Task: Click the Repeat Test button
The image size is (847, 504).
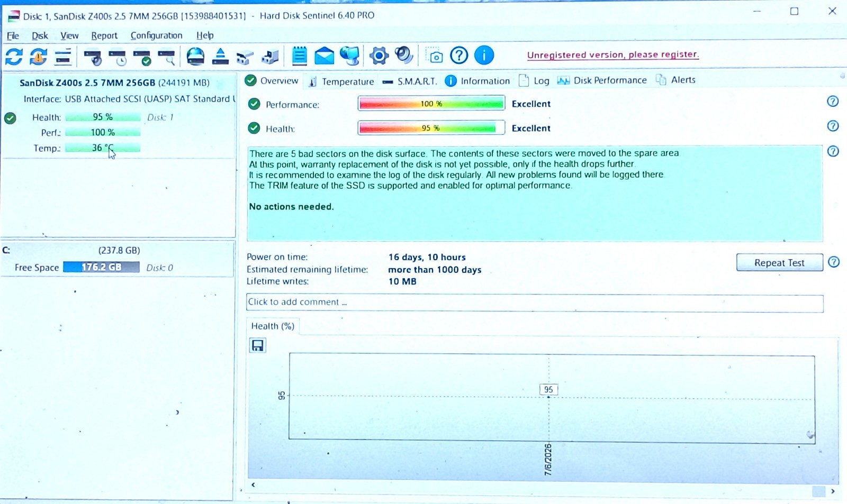Action: 779,263
